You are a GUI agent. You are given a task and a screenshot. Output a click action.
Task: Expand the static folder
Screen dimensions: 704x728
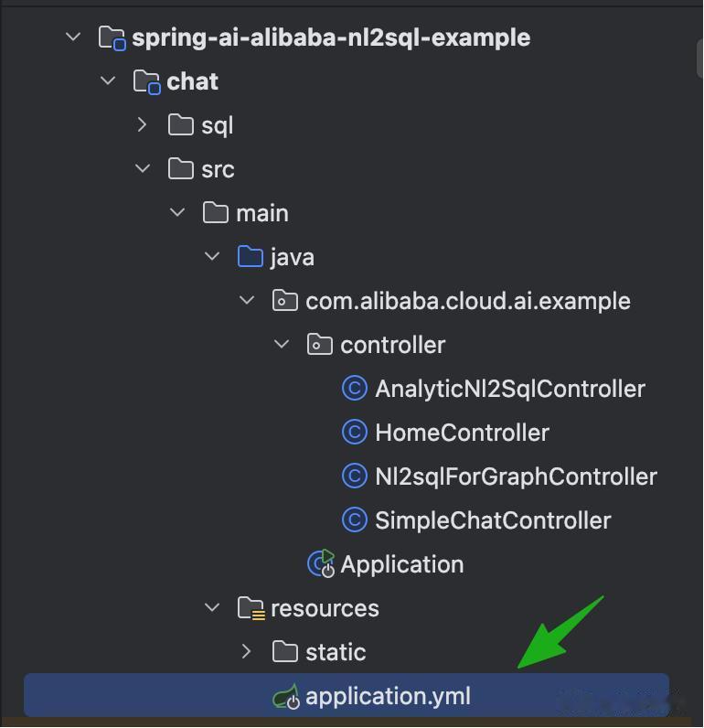(247, 651)
